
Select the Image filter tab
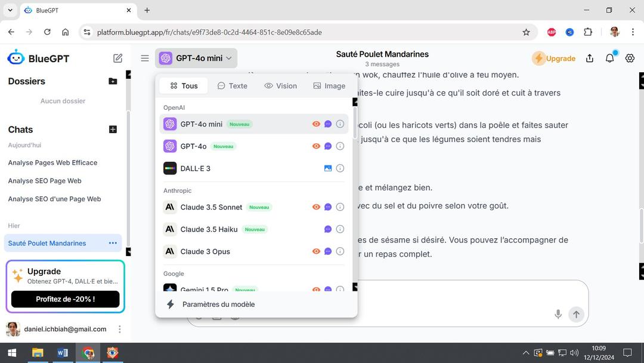(329, 86)
